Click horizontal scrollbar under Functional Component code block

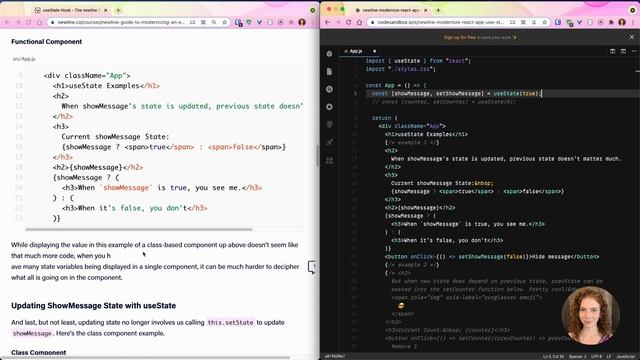[139, 229]
